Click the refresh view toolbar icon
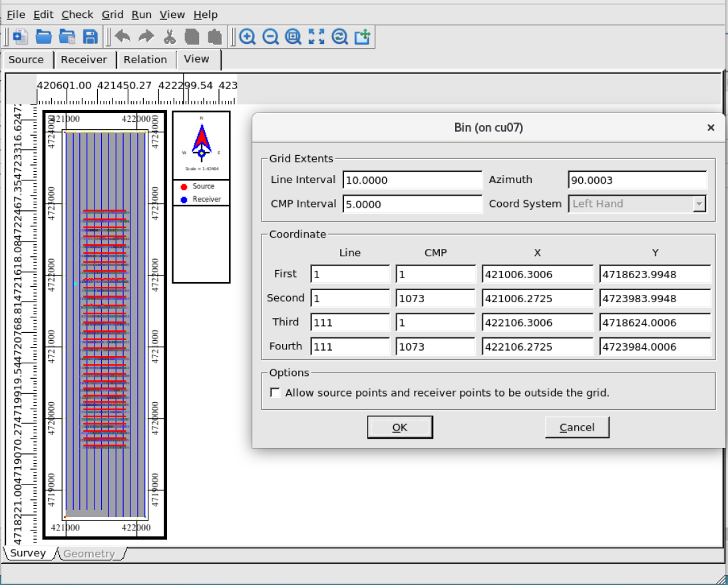 [339, 37]
